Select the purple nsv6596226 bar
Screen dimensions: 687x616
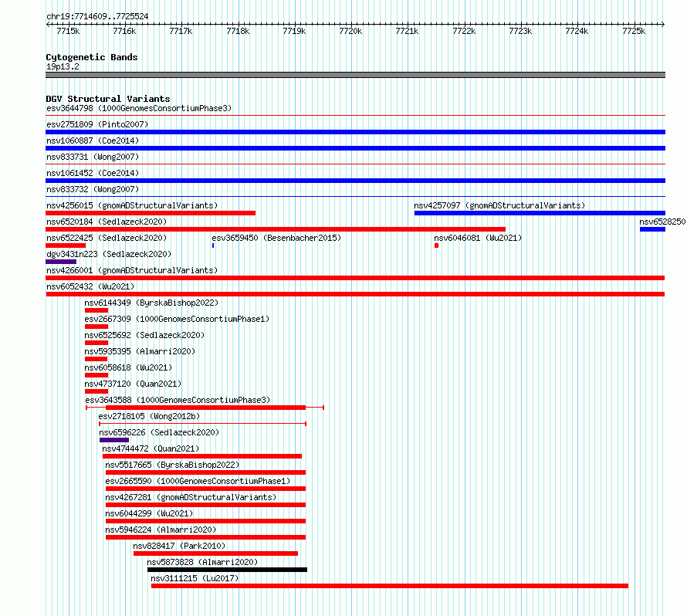point(114,440)
